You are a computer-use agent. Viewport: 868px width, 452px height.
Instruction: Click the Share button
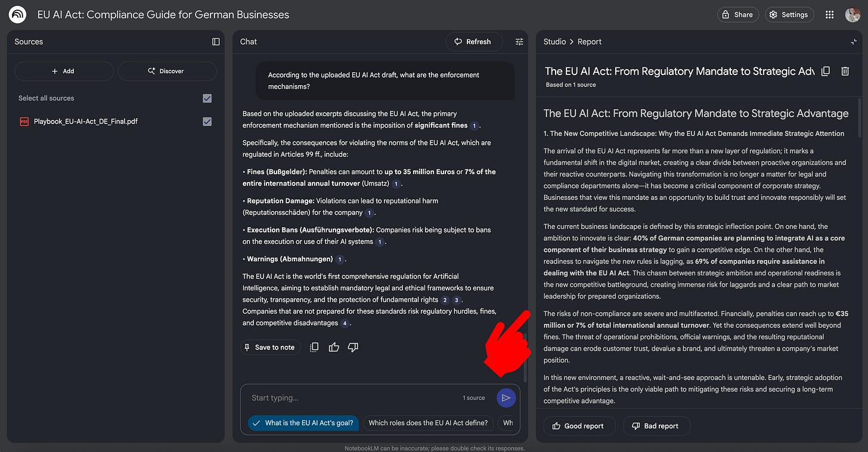(x=737, y=15)
